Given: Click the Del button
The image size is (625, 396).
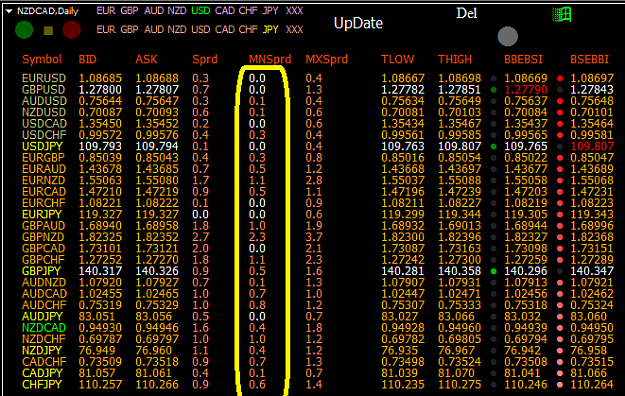Looking at the screenshot, I should coord(466,13).
